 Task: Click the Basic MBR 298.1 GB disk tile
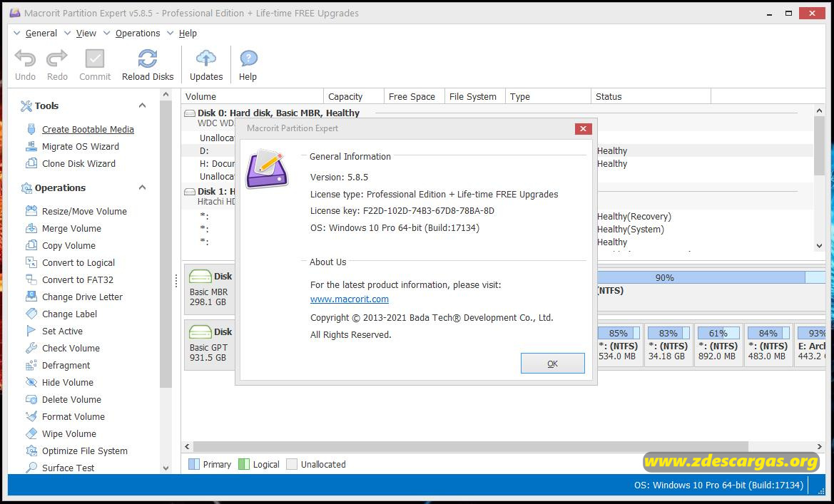(x=210, y=289)
